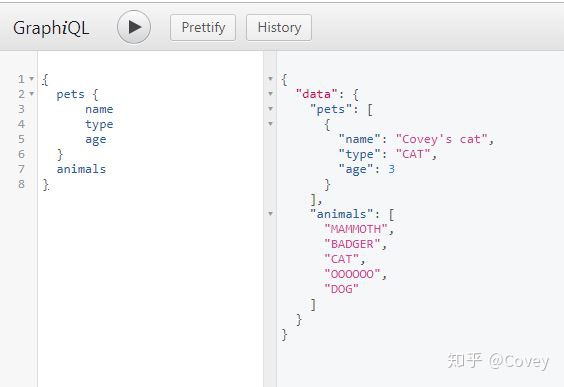This screenshot has width=564, height=387.
Task: Collapse the pets block fold arrow at line 2
Action: point(32,94)
